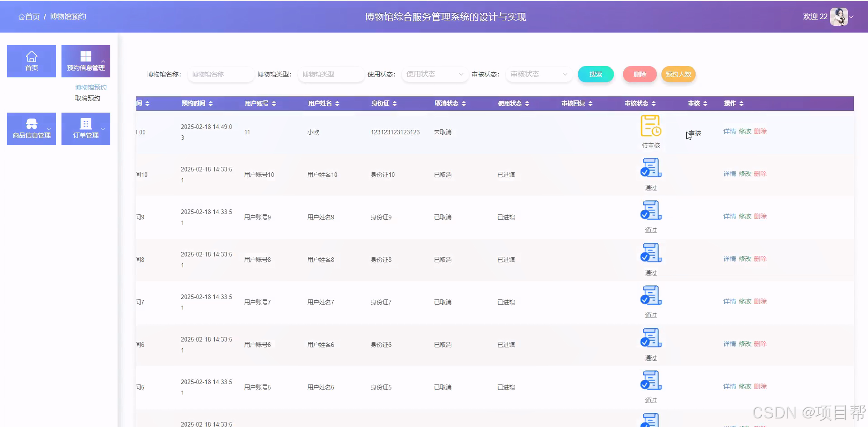Collapse the 预约信息管理 submenu arrow
Viewport: 868px width, 427px height.
point(103,61)
